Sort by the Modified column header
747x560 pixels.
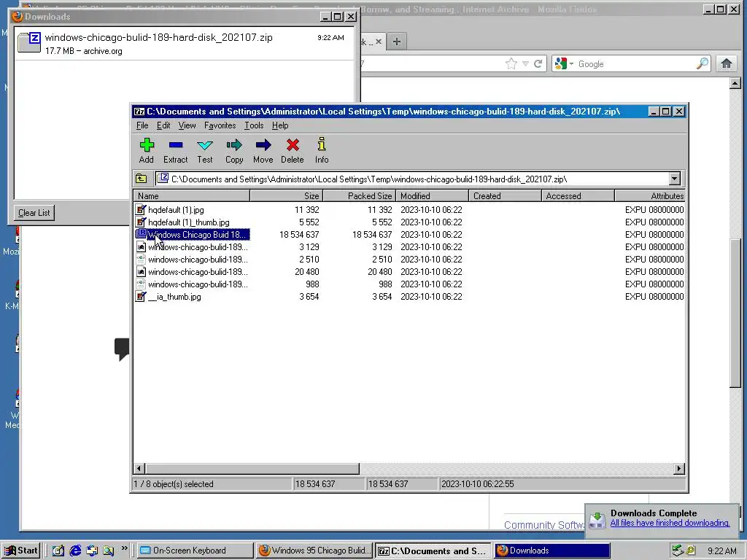pyautogui.click(x=432, y=195)
